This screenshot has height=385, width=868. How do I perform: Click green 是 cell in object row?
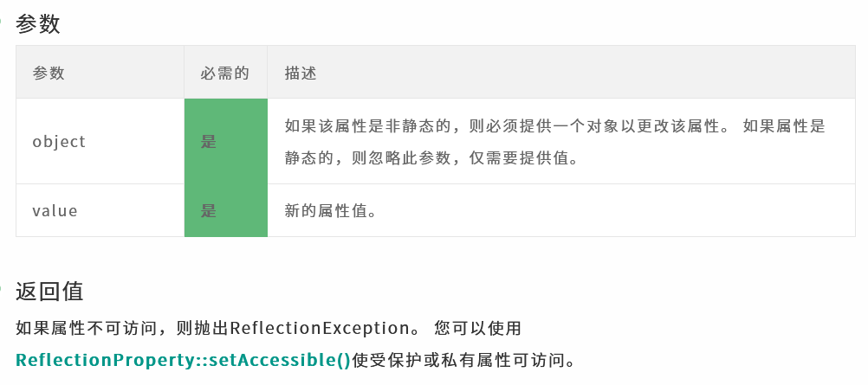226,141
